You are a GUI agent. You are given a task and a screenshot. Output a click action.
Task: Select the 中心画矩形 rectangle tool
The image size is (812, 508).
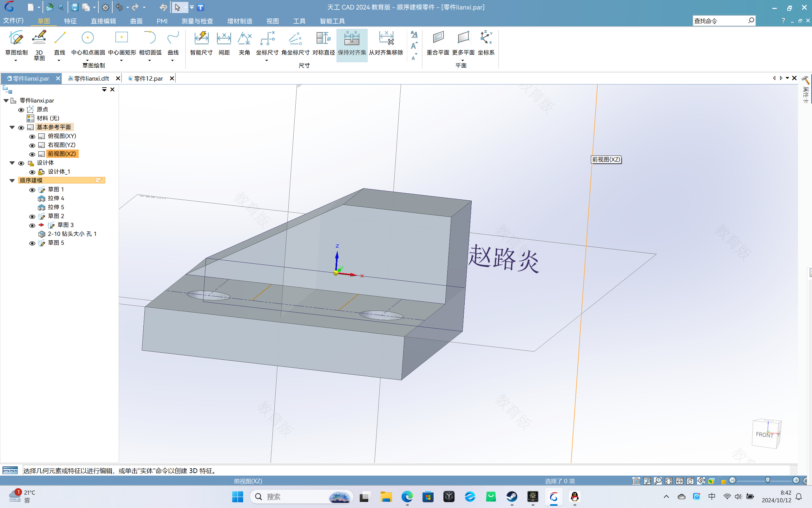pos(122,43)
